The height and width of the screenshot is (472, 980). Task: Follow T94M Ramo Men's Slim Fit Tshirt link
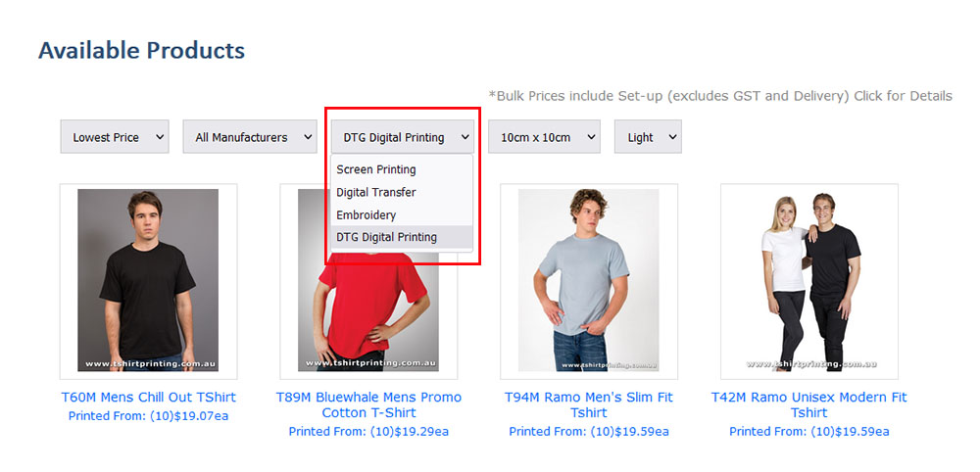(589, 404)
